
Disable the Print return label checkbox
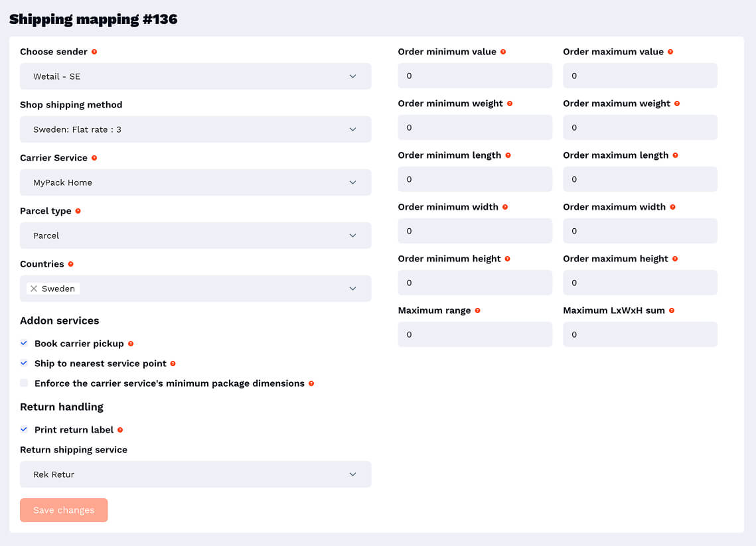tap(24, 430)
